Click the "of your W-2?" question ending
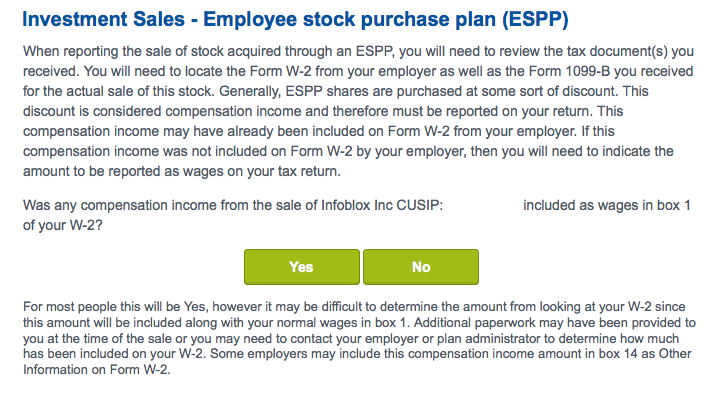Viewport: 714px width, 395px height. [63, 226]
